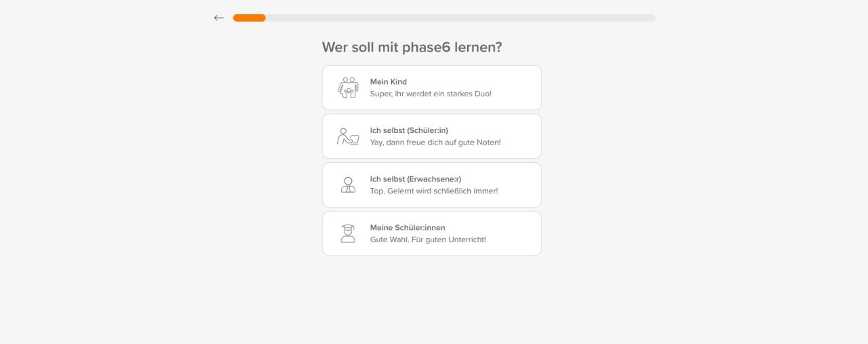This screenshot has height=344, width=868.
Task: Click the orange filled progress bar segment
Action: [x=249, y=18]
